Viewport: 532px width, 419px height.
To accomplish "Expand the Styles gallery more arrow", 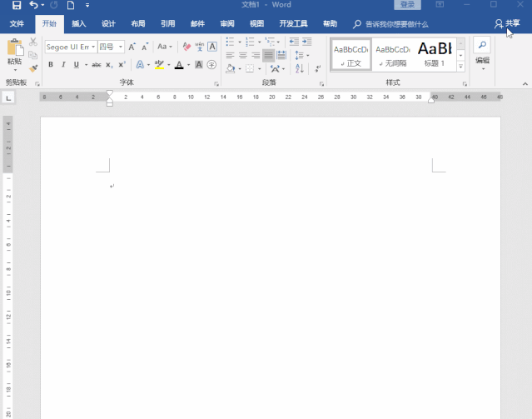I will point(462,67).
